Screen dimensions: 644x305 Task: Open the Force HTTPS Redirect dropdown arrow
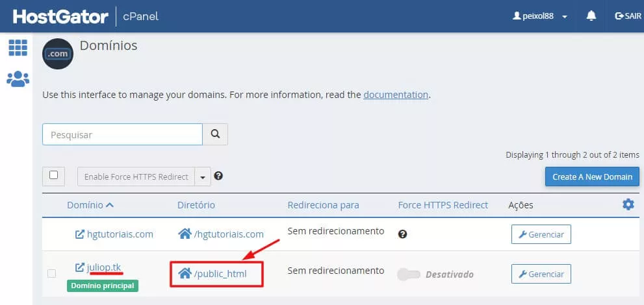[x=203, y=177]
